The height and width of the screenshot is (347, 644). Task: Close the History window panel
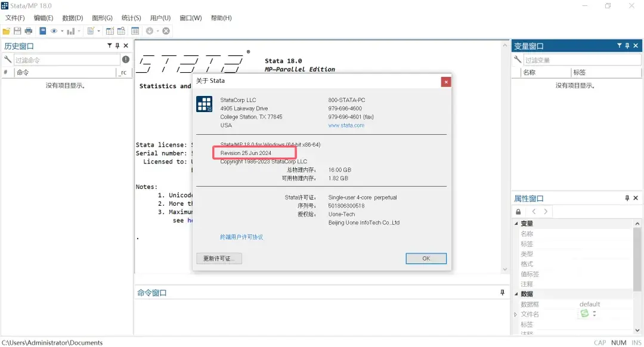pos(126,45)
